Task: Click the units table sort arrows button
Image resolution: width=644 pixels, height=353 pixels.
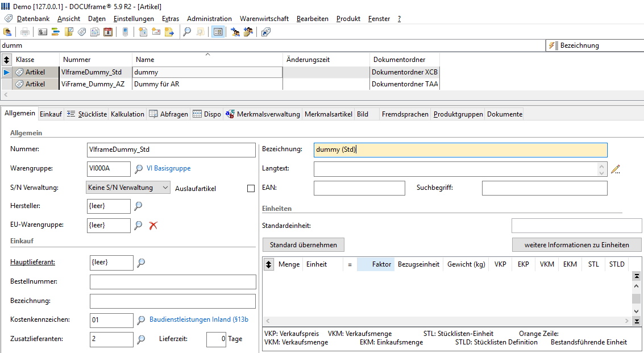Action: tap(269, 264)
